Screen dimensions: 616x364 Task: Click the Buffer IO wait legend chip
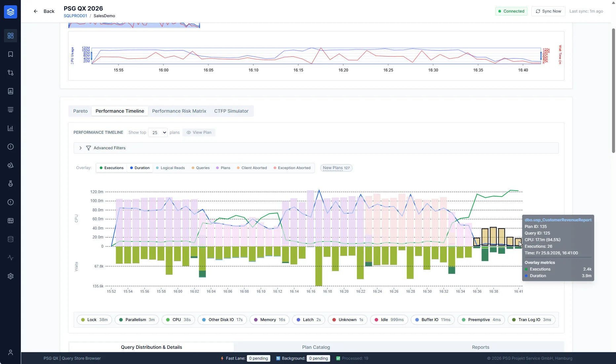point(433,320)
